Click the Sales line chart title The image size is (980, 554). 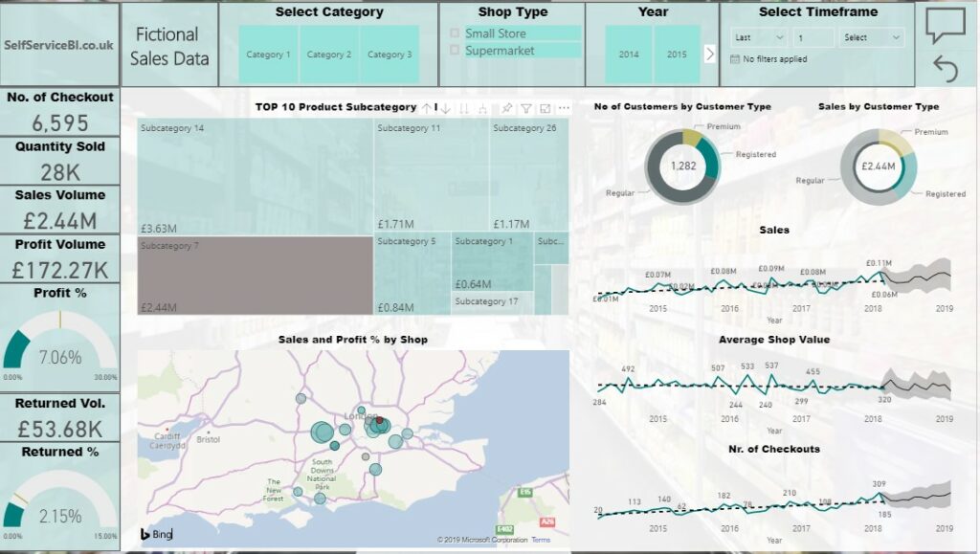click(x=773, y=230)
